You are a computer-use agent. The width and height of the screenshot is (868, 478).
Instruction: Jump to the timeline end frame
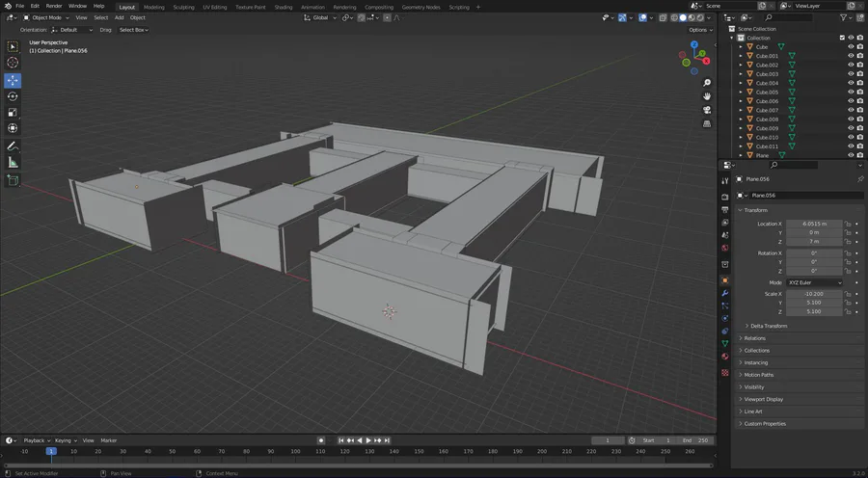coord(388,440)
